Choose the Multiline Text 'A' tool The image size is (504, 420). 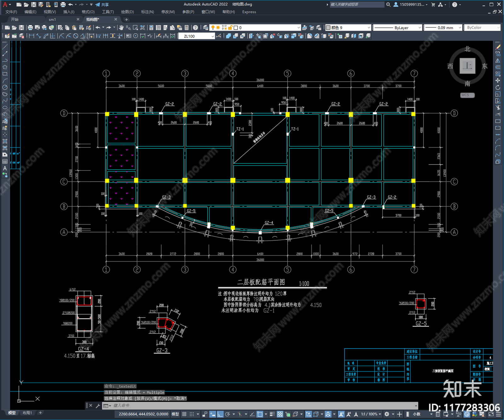(x=5, y=168)
